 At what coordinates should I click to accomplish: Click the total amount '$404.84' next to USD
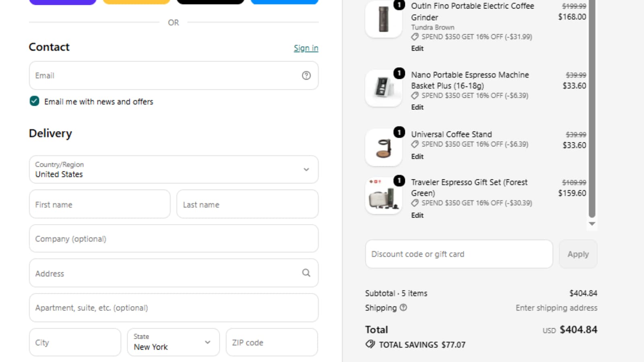coord(578,330)
